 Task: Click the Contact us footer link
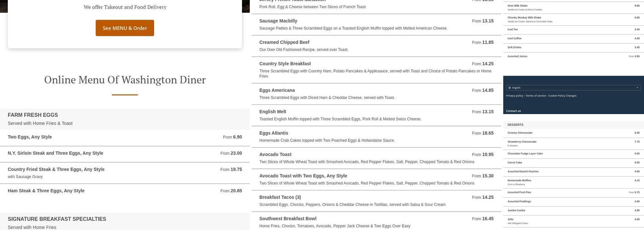(x=513, y=111)
